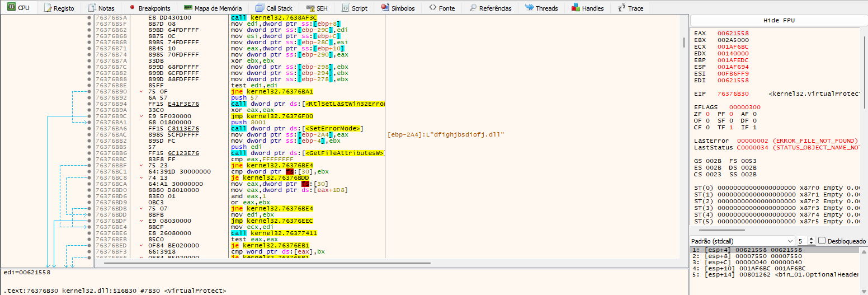Click the disassembly vertical scrollbar
Viewport: 868px width, 295px height.
(683, 43)
